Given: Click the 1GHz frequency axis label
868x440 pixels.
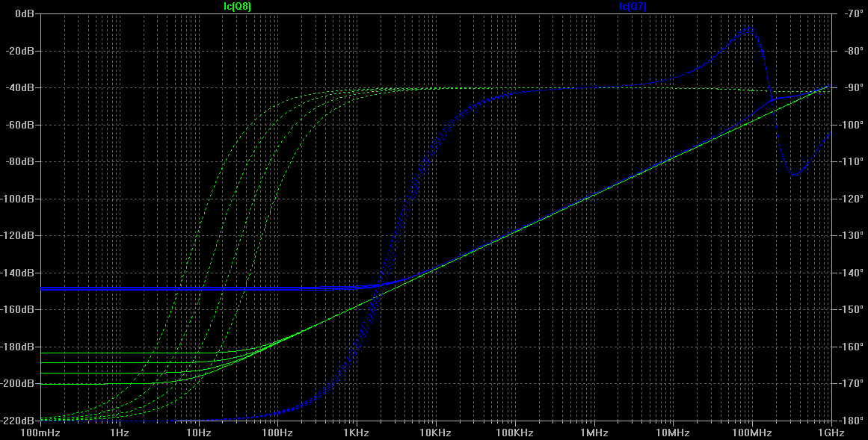Looking at the screenshot, I should pyautogui.click(x=831, y=433).
